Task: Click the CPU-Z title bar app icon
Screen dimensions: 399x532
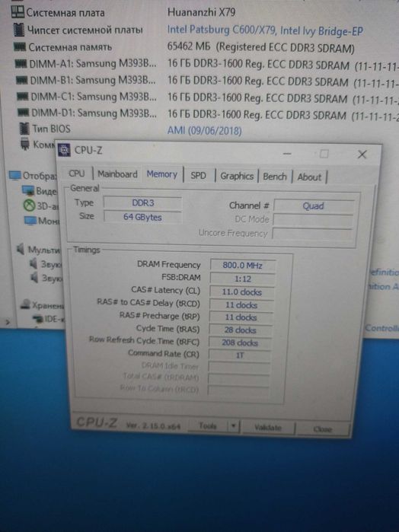Action: click(64, 150)
